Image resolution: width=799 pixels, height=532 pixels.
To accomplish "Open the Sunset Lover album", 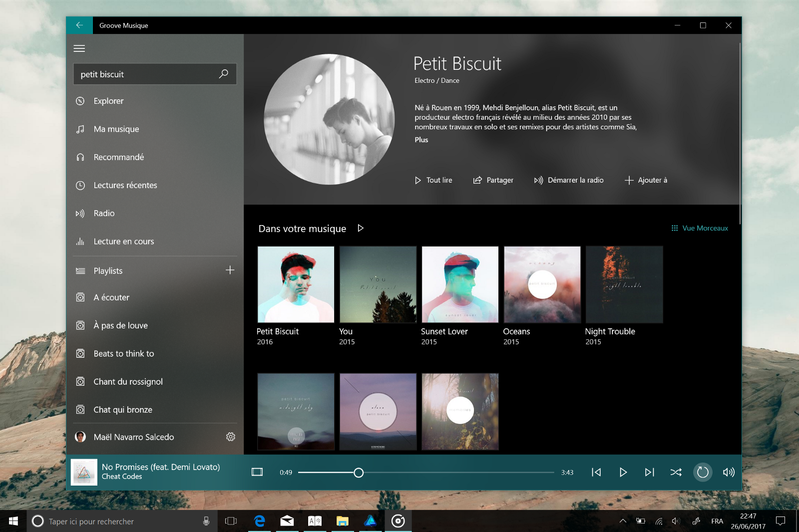I will pos(460,284).
